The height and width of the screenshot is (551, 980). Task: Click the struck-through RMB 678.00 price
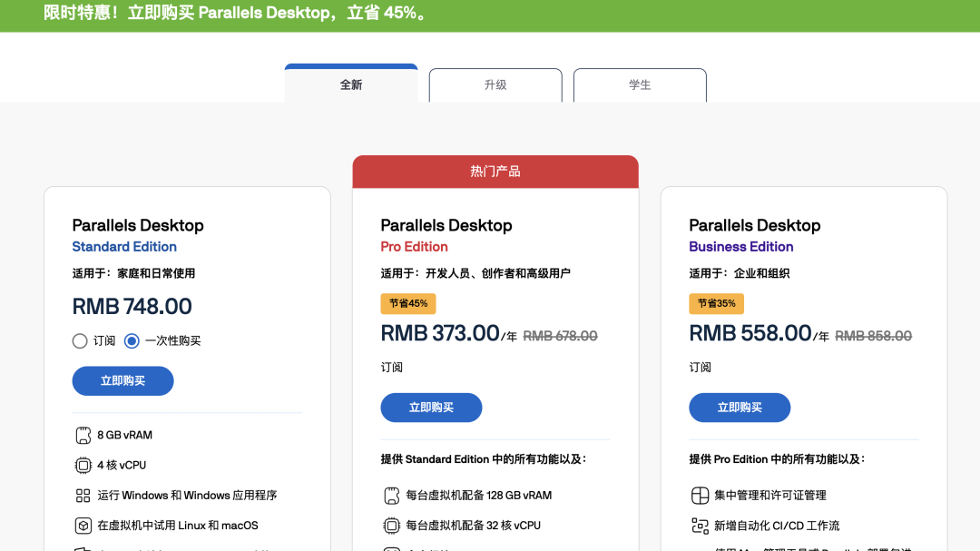click(x=560, y=337)
